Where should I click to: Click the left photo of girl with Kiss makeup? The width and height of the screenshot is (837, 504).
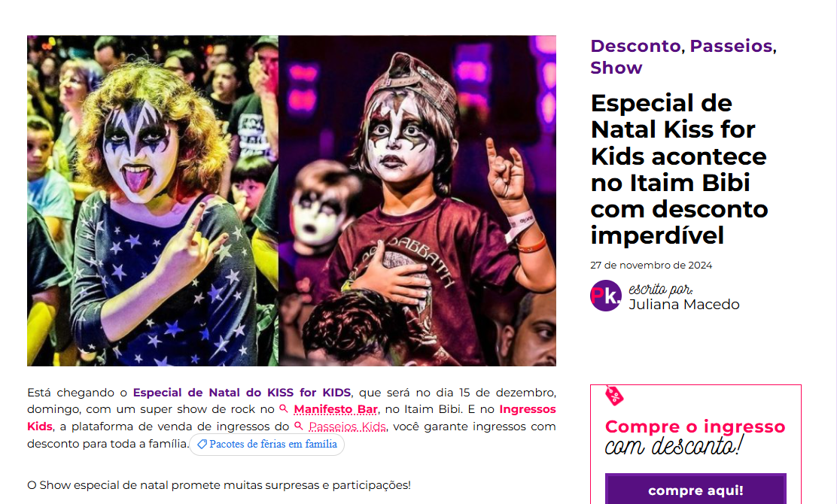[153, 201]
